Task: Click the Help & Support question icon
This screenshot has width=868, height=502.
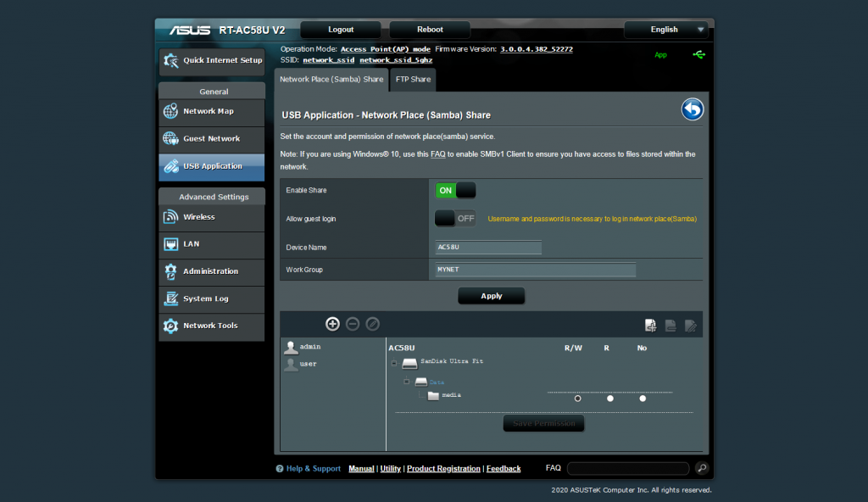Action: (x=280, y=469)
